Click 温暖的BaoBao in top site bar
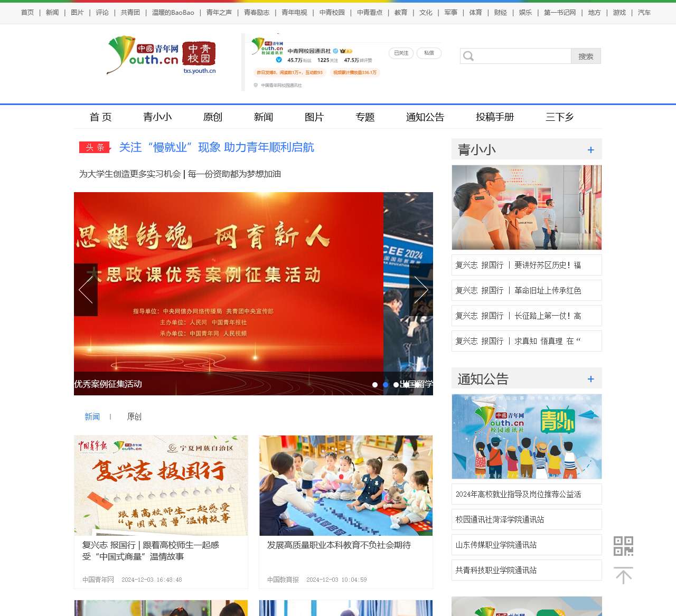The width and height of the screenshot is (676, 616). pos(173,12)
